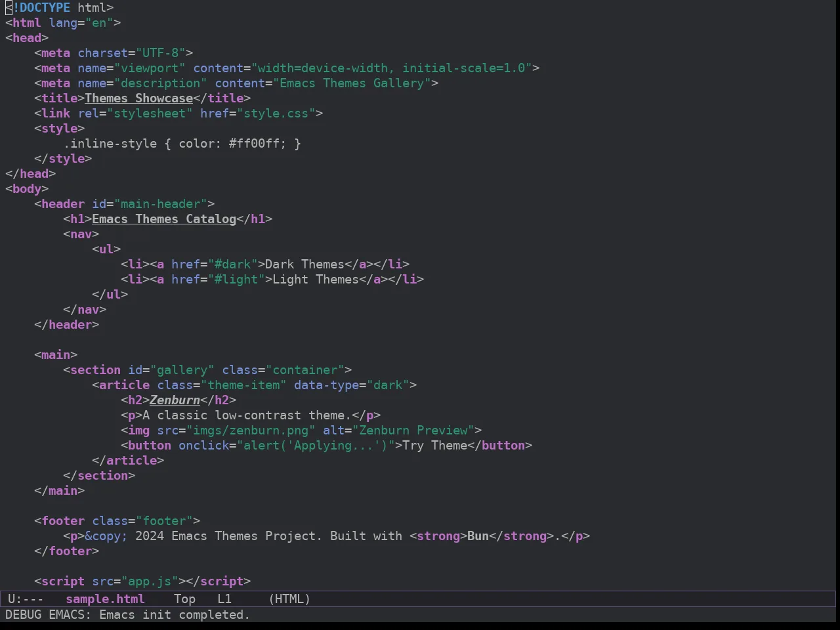Image resolution: width=840 pixels, height=630 pixels.
Task: Click the L1 line number indicator
Action: (x=224, y=599)
